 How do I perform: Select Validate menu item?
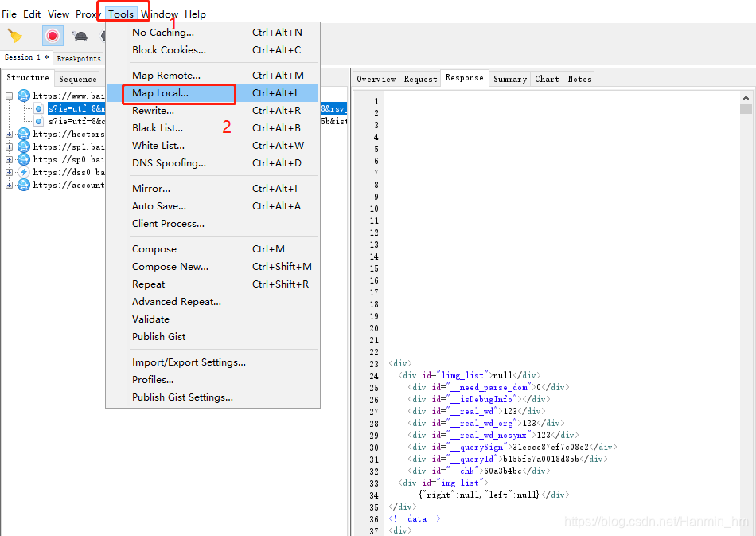[212, 319]
